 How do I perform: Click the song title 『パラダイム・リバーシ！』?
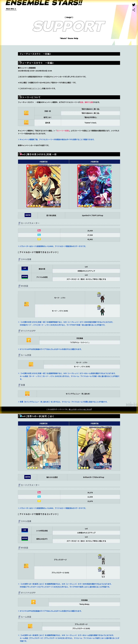80,343
